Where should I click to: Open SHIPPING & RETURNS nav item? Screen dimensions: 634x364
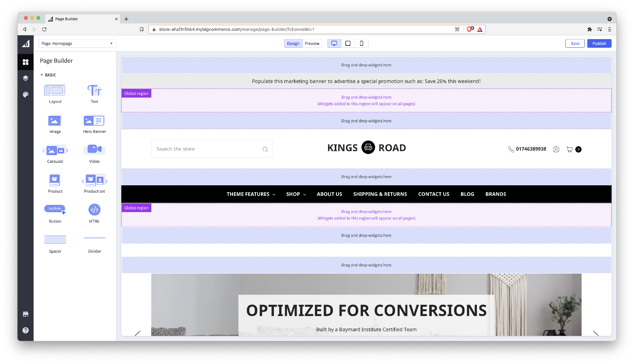(x=380, y=194)
